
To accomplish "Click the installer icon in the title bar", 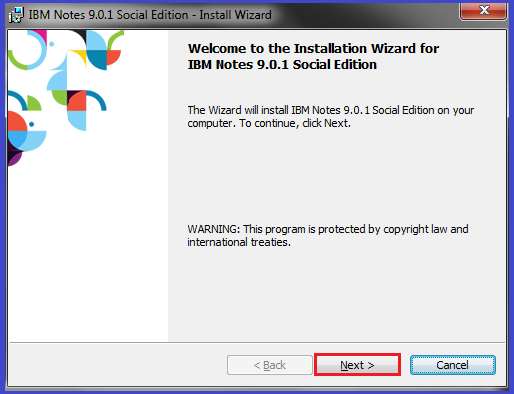I will 16,15.
